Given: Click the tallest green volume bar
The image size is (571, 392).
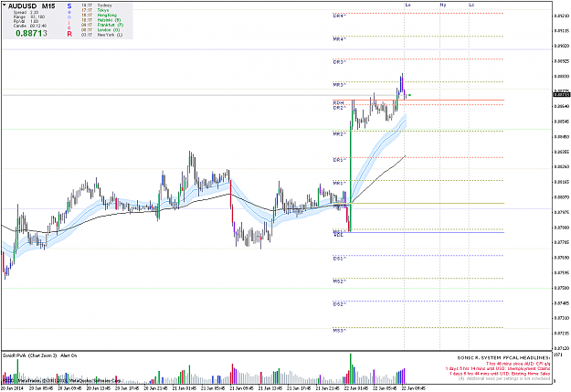Looking at the screenshot, I should pyautogui.click(x=351, y=368).
